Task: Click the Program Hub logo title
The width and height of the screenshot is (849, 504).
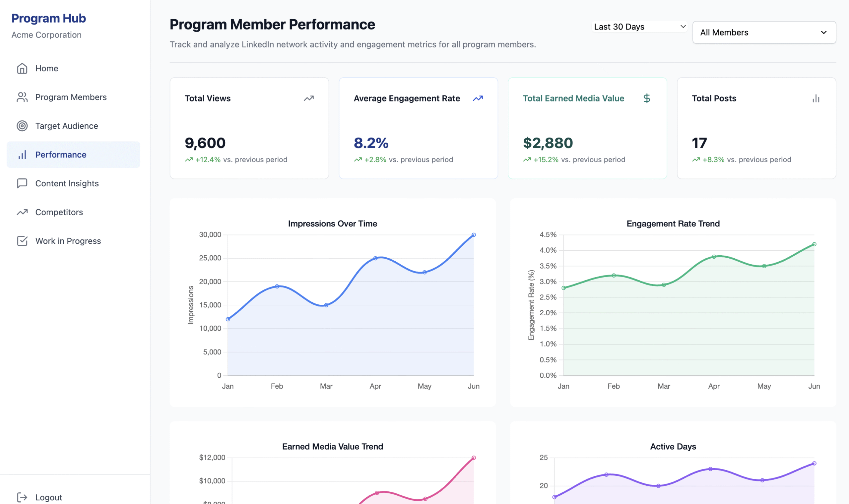Action: coord(48,18)
